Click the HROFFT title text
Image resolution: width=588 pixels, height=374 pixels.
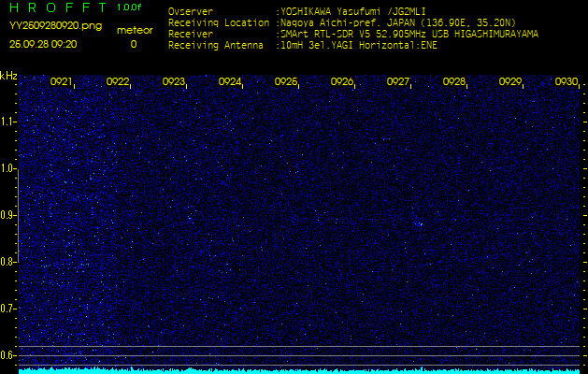click(x=58, y=7)
